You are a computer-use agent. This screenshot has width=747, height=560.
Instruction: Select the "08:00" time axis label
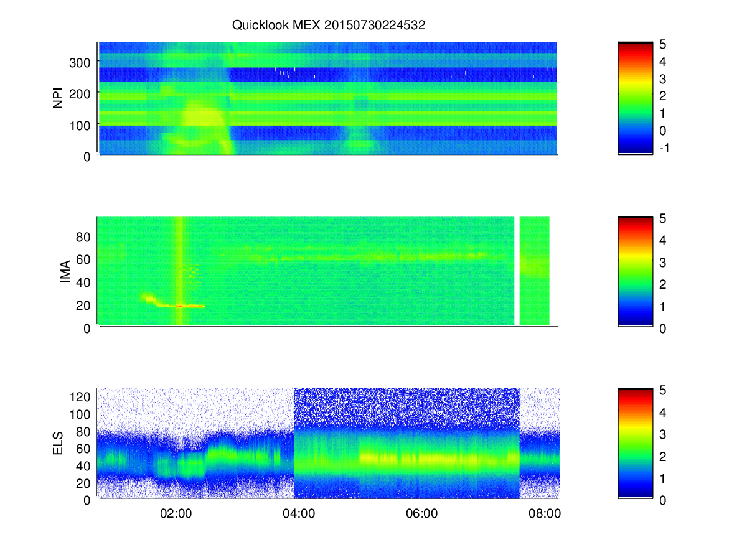tap(545, 514)
